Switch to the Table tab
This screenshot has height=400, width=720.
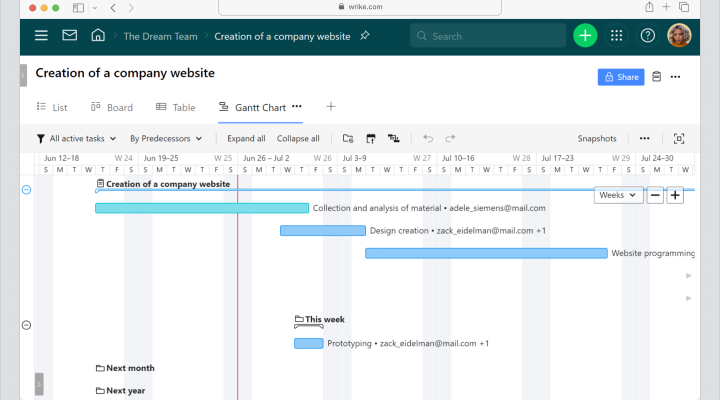pyautogui.click(x=175, y=107)
